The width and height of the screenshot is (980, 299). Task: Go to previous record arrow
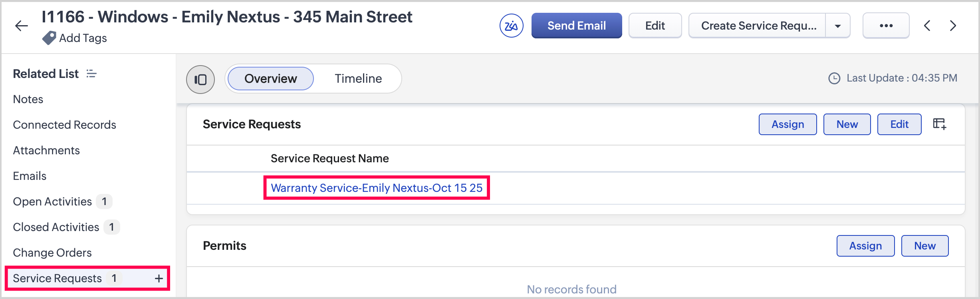click(927, 26)
